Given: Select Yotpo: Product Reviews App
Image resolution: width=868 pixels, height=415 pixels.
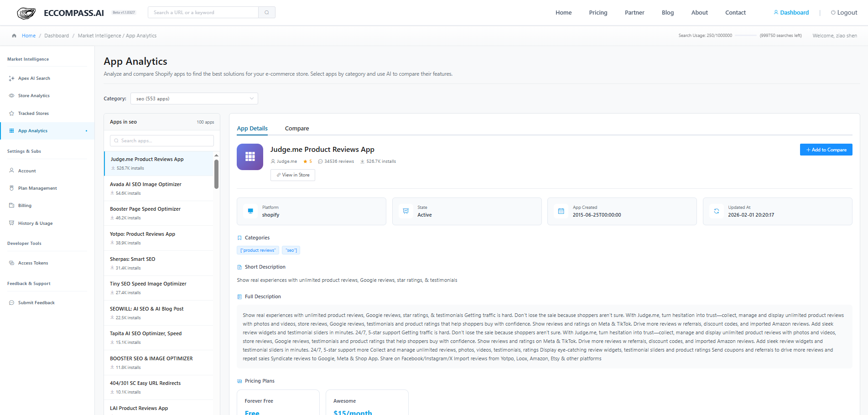Looking at the screenshot, I should click(x=159, y=238).
